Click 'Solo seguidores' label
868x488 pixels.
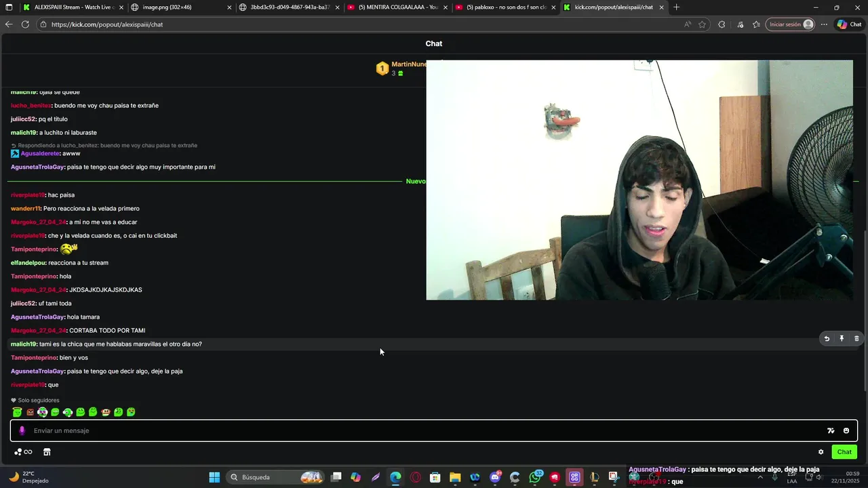tap(39, 401)
